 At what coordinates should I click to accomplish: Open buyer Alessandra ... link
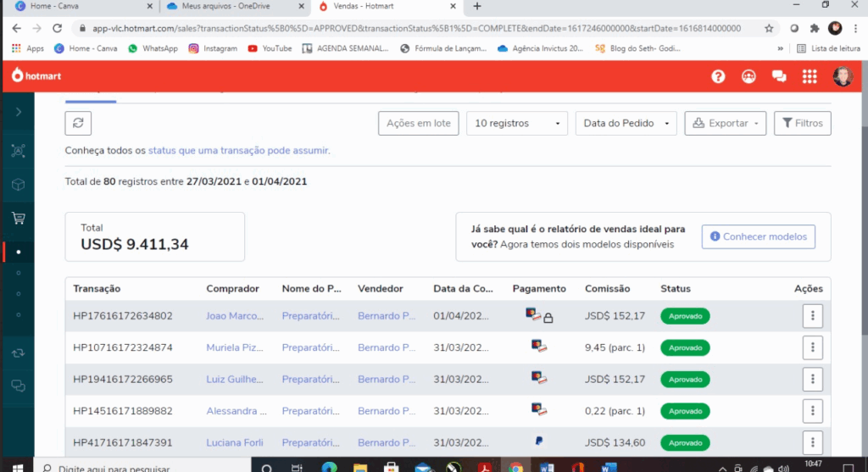click(x=236, y=411)
